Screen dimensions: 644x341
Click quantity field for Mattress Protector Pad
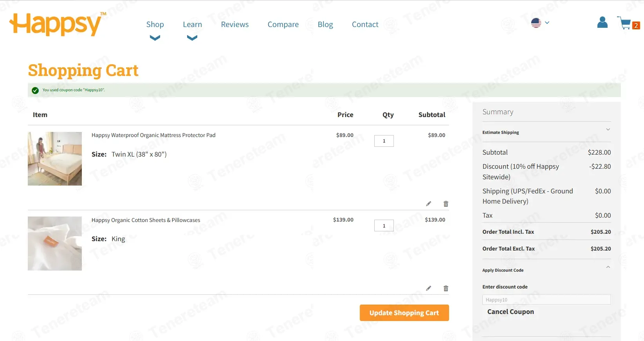tap(384, 141)
